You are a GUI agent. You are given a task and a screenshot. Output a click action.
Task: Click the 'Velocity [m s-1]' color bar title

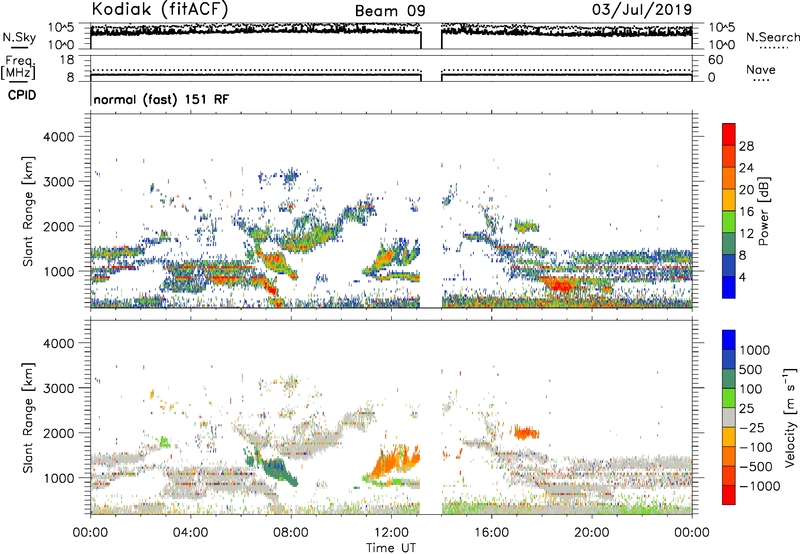790,417
